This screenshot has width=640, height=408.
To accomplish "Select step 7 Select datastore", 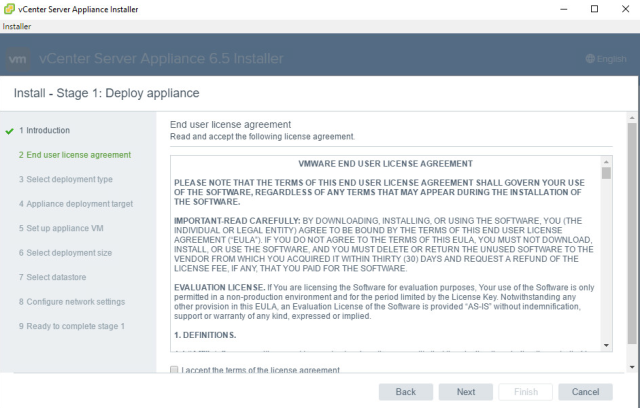I will [52, 277].
